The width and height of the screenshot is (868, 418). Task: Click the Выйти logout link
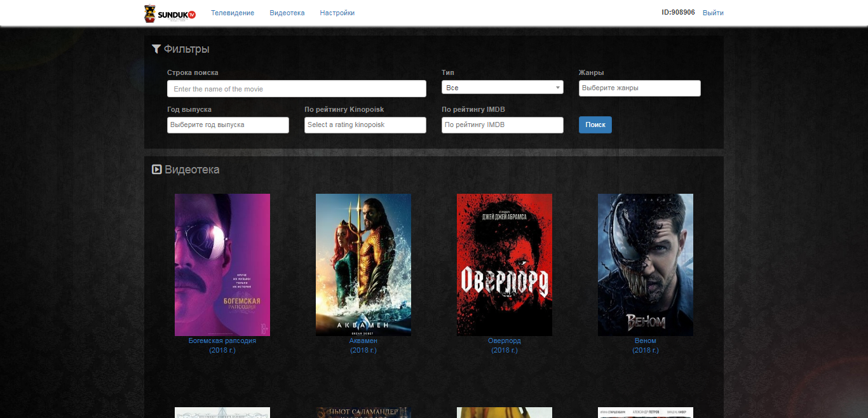713,13
